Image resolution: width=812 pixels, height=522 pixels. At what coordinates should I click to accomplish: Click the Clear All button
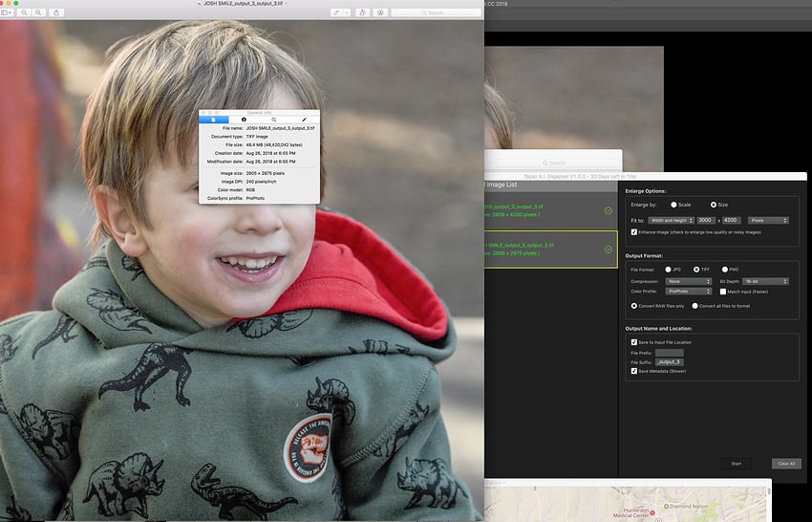pos(785,464)
